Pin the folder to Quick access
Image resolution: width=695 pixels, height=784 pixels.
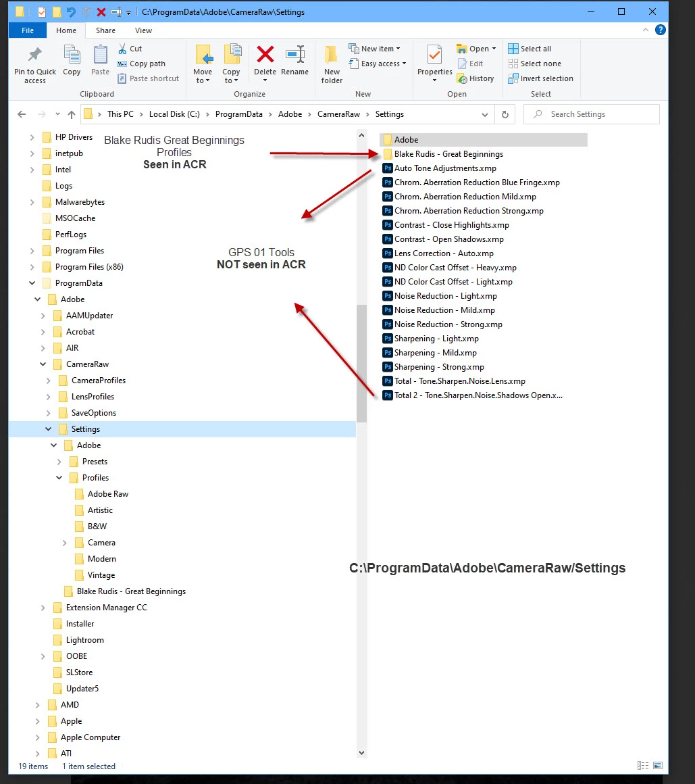35,64
